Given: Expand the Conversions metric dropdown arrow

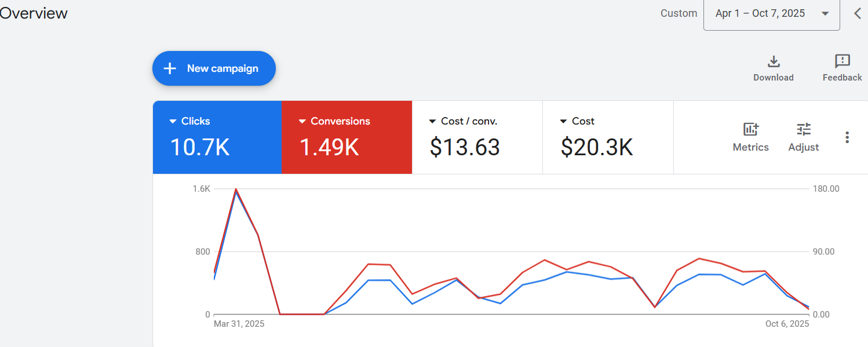Looking at the screenshot, I should click(302, 122).
